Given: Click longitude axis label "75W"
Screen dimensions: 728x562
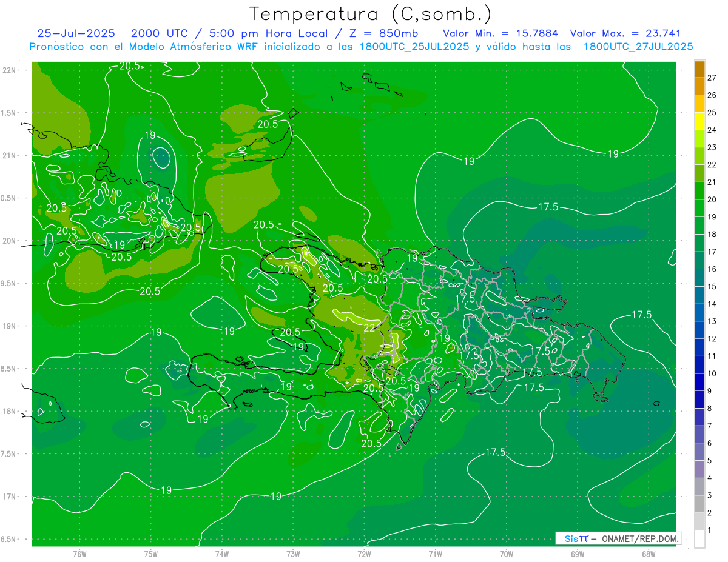Looking at the screenshot, I should pyautogui.click(x=151, y=554).
